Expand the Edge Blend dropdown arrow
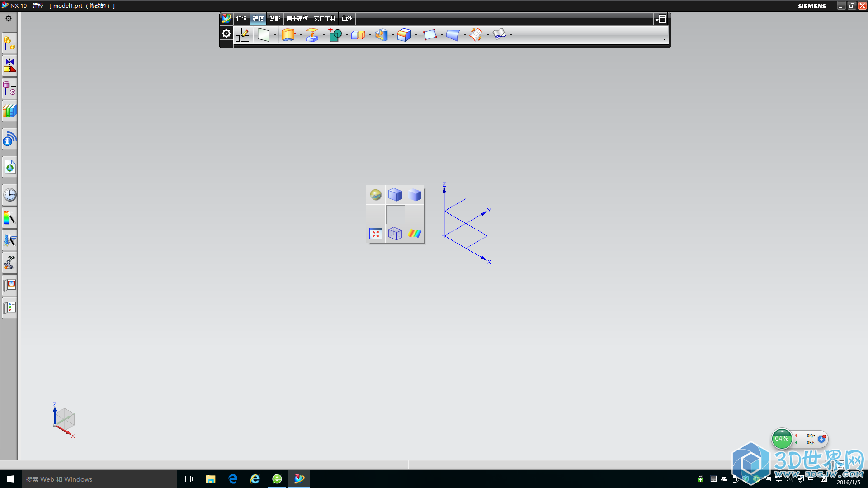This screenshot has height=488, width=868. tap(416, 35)
